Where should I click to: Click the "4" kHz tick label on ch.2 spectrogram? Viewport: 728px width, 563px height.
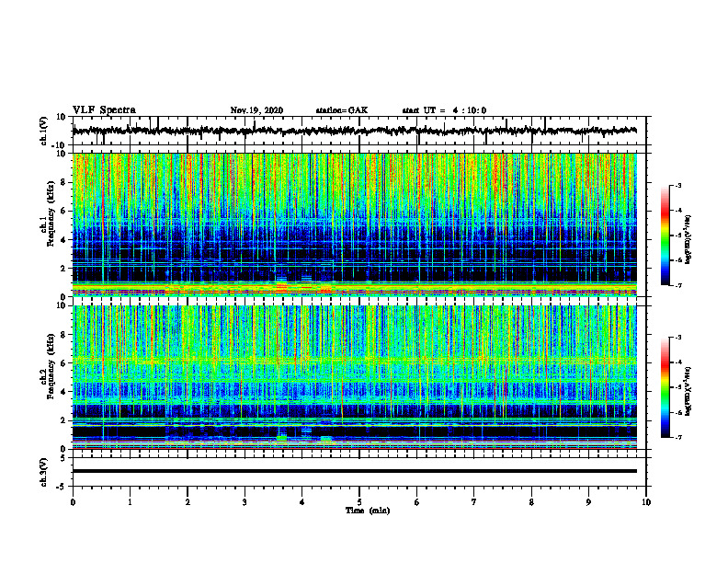[63, 392]
